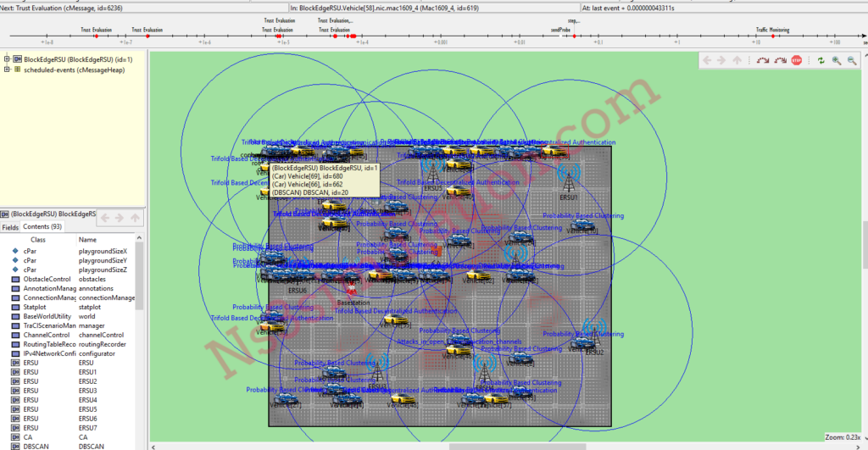This screenshot has height=450, width=868.
Task: Click the canvas horizontal scrollbar thumb
Action: [x=517, y=447]
